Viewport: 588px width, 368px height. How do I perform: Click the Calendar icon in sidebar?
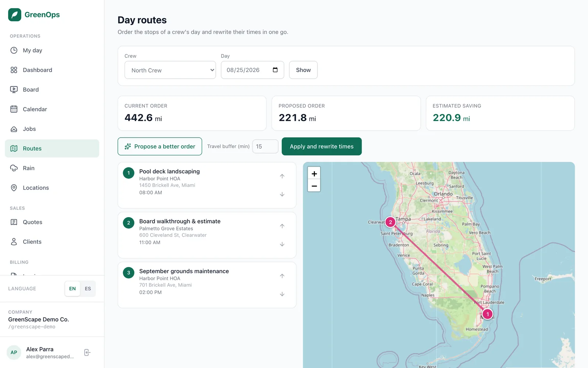pyautogui.click(x=14, y=109)
